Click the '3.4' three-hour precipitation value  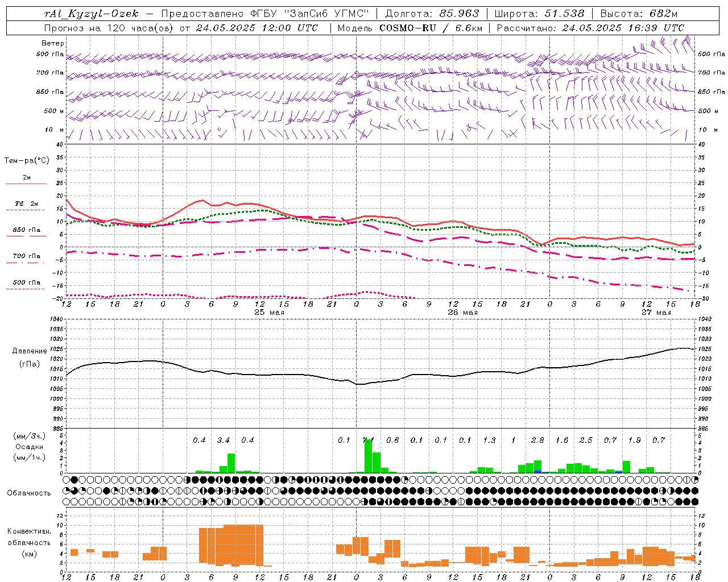224,440
